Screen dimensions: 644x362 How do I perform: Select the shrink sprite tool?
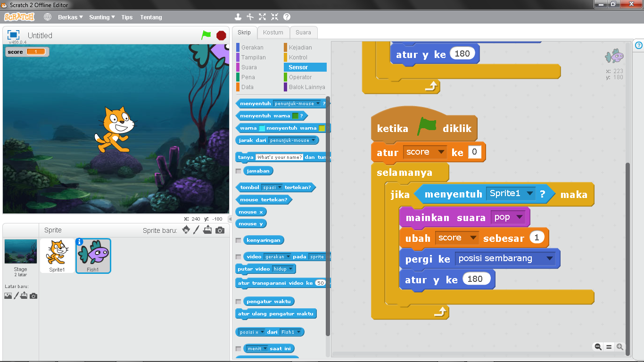274,16
